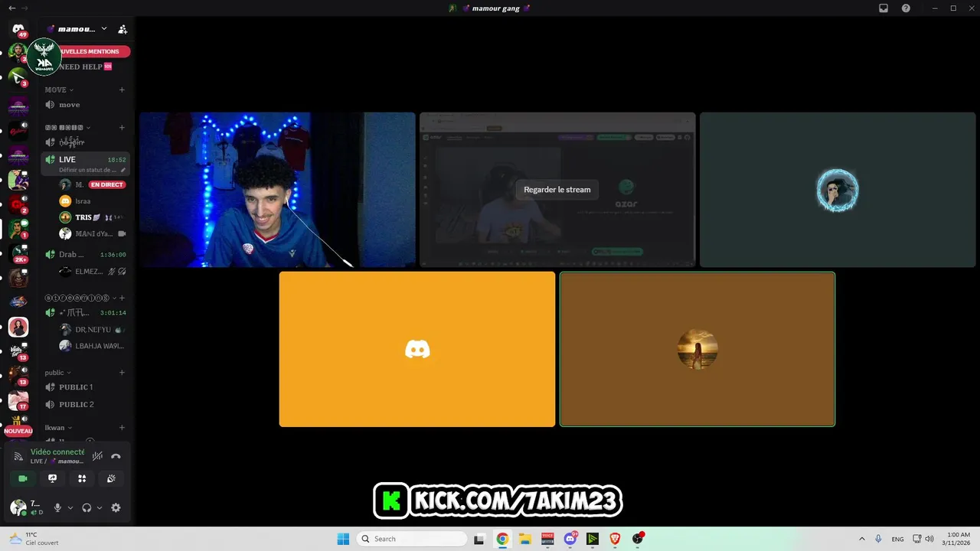980x551 pixels.
Task: Join the move voice channel
Action: tap(85, 105)
